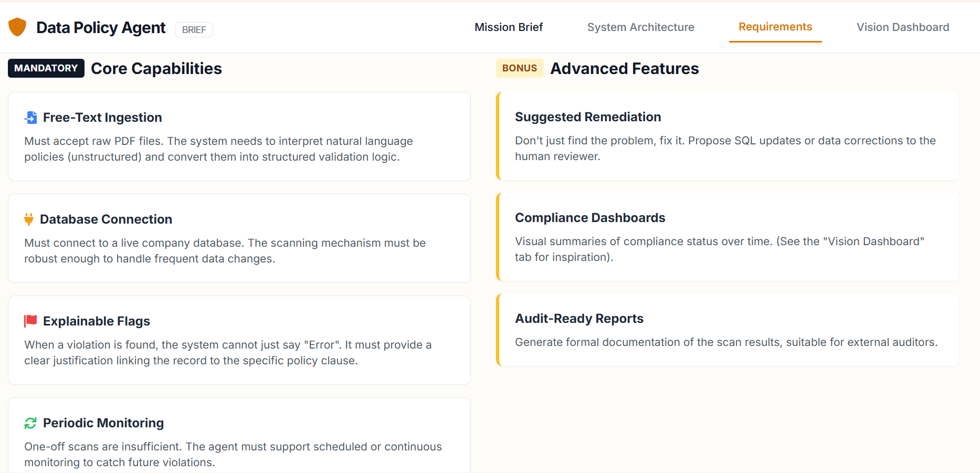The width and height of the screenshot is (980, 473).
Task: Click text 'Must accept raw PDF files'
Action: click(x=94, y=141)
